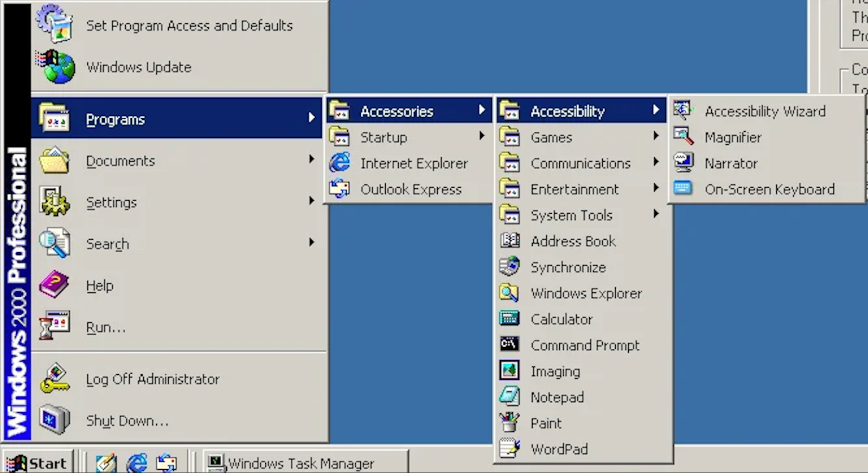
Task: Click the Start button
Action: [x=37, y=463]
